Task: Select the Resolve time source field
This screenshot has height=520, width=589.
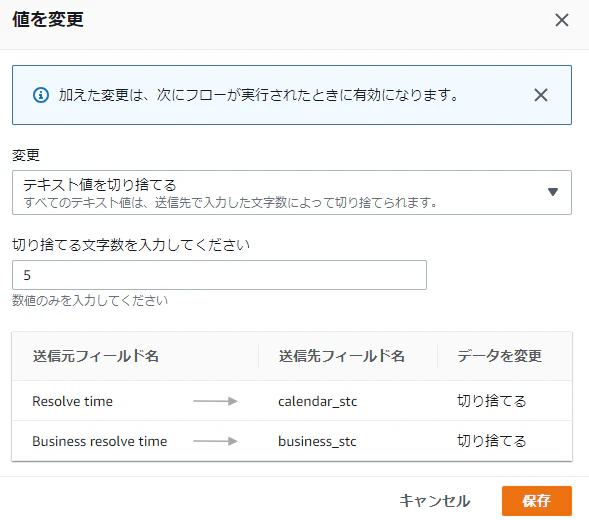Action: pos(72,401)
